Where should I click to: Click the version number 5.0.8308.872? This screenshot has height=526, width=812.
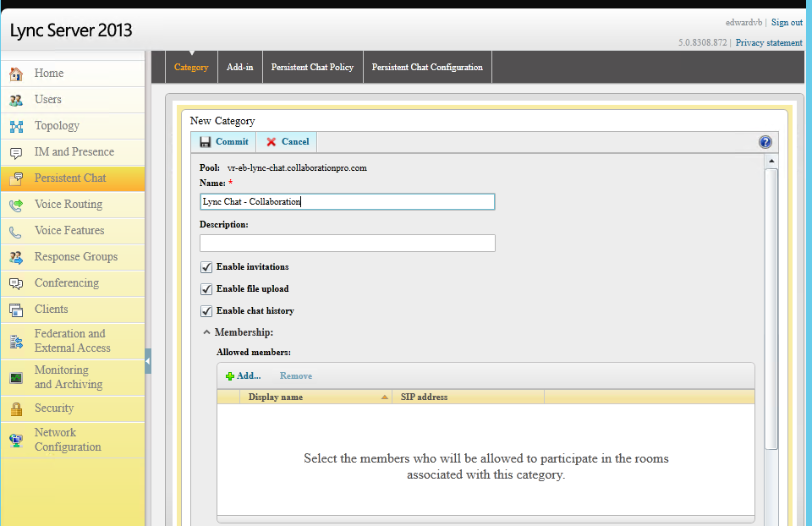click(x=702, y=42)
